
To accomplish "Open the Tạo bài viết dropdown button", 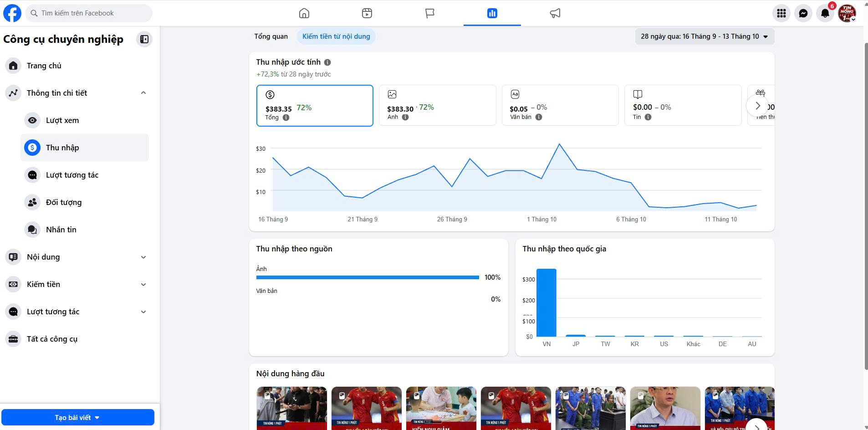I will coord(78,417).
